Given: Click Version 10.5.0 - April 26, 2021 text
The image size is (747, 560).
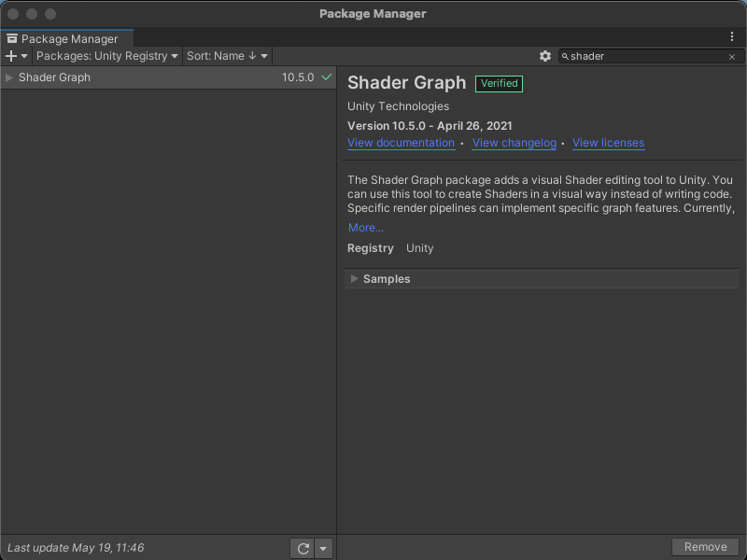Looking at the screenshot, I should pyautogui.click(x=430, y=126).
